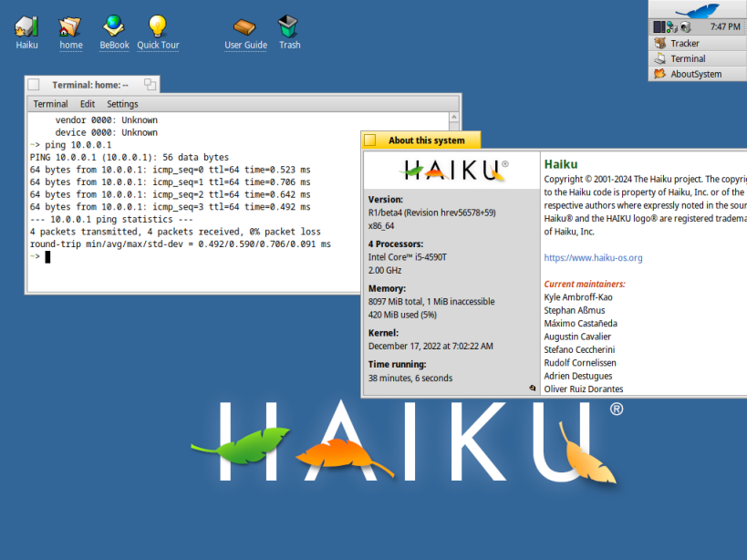Click 'December 17, 2022 at 7:02:22 AM'

pos(431,347)
